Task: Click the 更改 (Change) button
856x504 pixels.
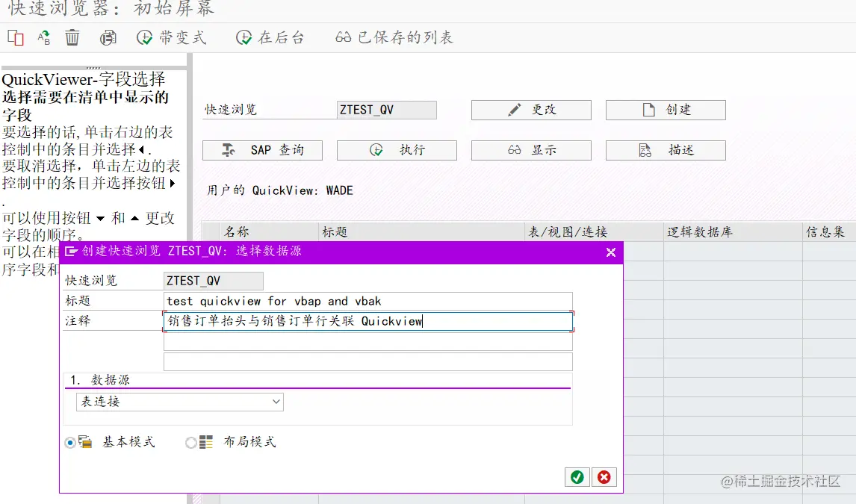Action: [531, 110]
